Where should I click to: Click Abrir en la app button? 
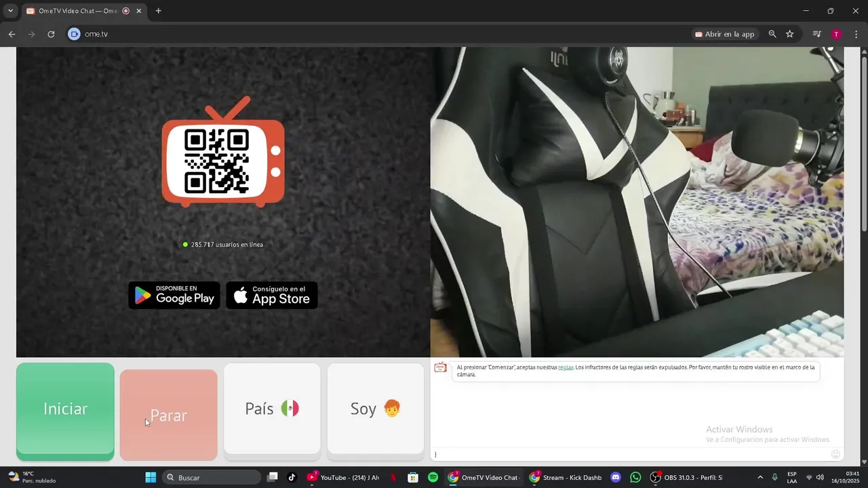coord(725,34)
